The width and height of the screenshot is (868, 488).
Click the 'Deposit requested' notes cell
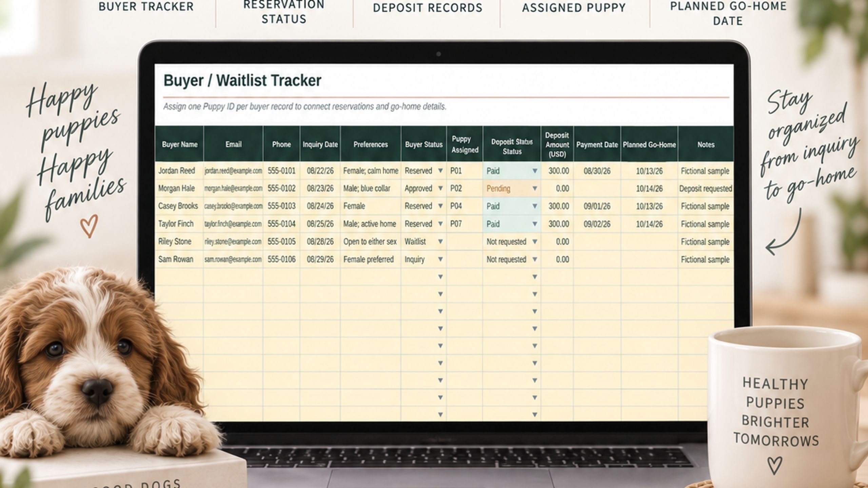coord(706,188)
